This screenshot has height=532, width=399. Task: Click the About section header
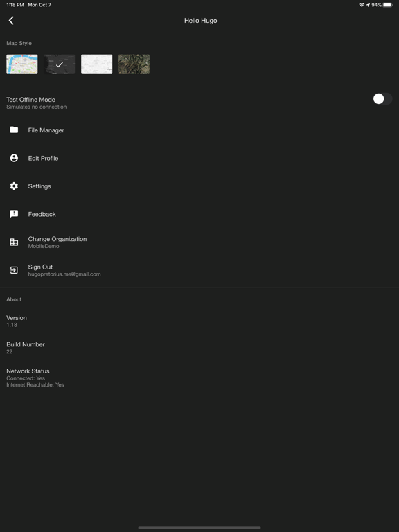pyautogui.click(x=14, y=299)
